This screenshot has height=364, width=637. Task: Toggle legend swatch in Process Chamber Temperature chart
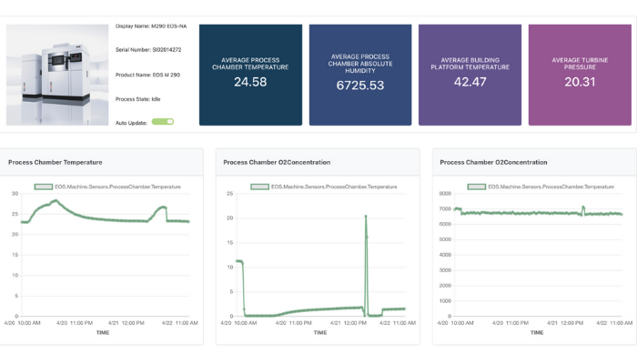(44, 187)
